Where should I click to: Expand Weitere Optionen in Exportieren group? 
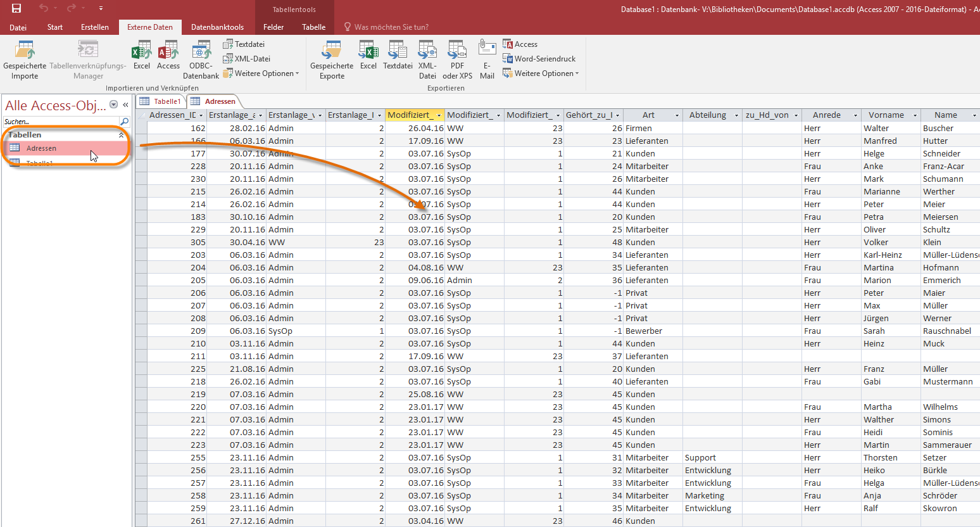[541, 73]
